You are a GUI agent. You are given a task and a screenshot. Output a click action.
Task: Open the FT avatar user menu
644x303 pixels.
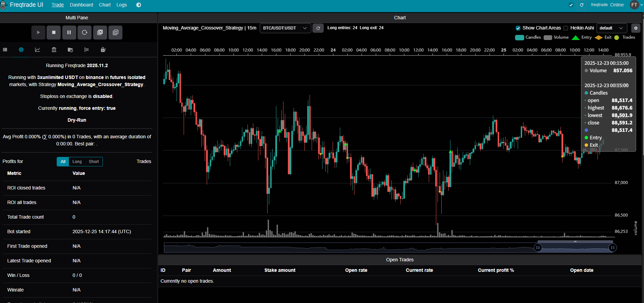(634, 5)
